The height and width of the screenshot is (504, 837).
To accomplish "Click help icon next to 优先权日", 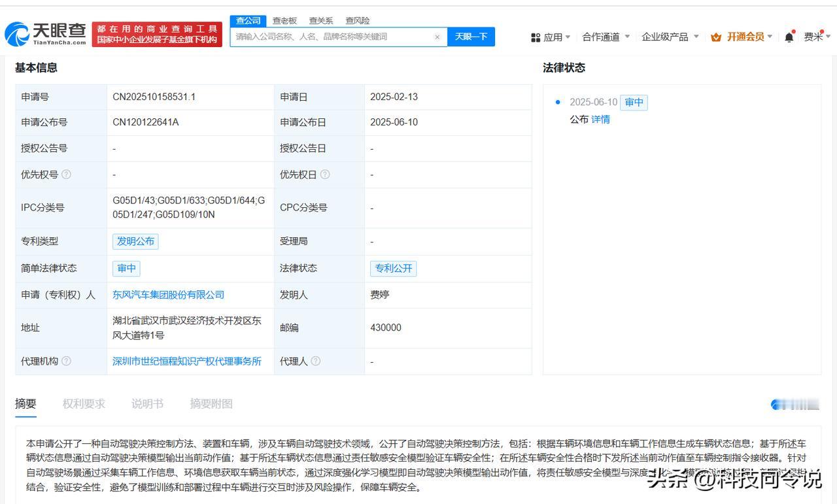I will [325, 175].
